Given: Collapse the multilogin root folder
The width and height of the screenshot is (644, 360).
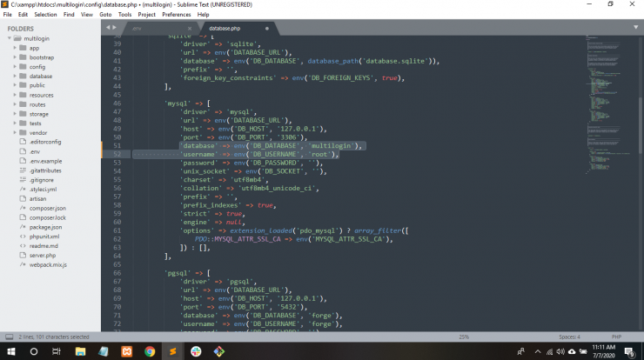Looking at the screenshot, I should 10,38.
